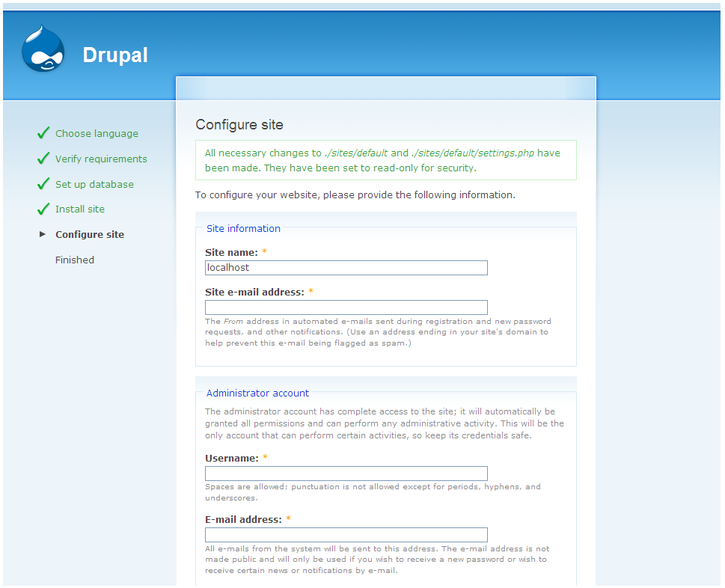Click arrow marker beside Configure site step

[x=43, y=234]
